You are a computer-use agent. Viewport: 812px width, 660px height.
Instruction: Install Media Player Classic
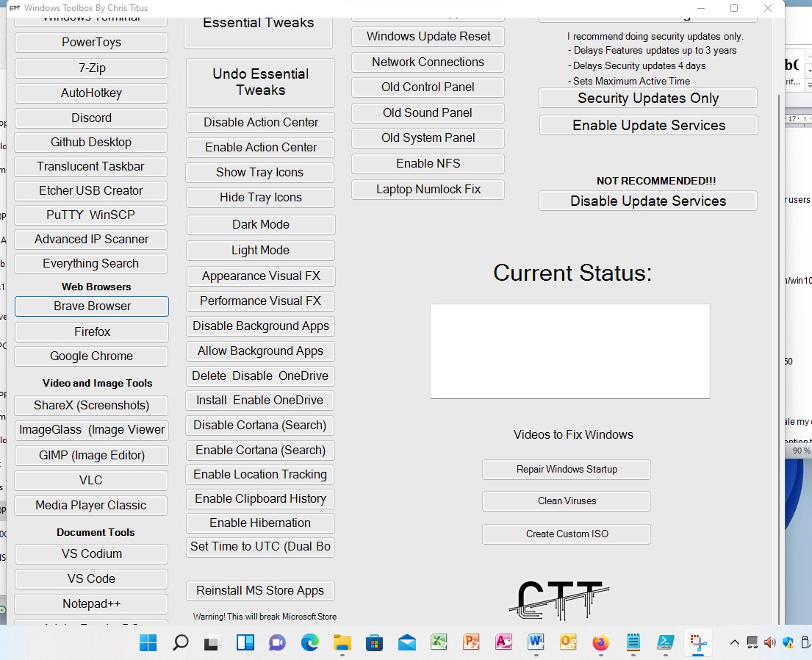pos(91,505)
